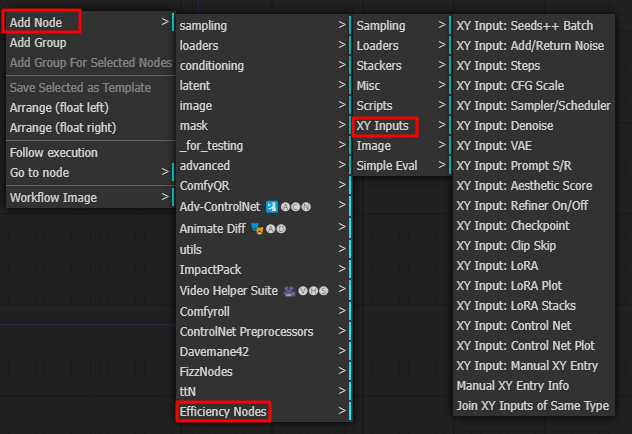
Task: Click the Video Helper Suite camera icon
Action: coord(289,291)
